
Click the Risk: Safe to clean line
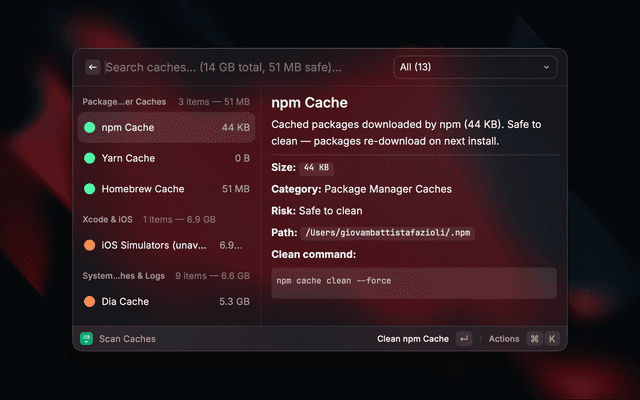pos(317,211)
